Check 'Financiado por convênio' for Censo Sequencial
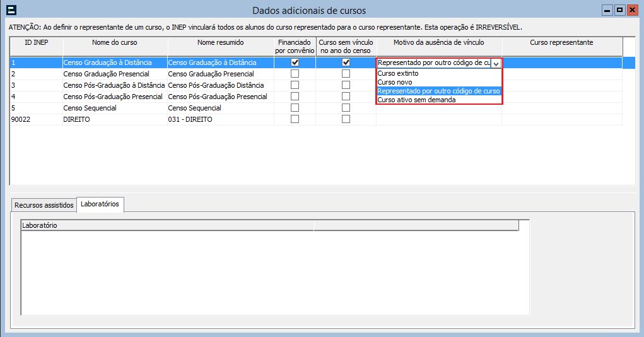The width and height of the screenshot is (644, 337). [295, 108]
